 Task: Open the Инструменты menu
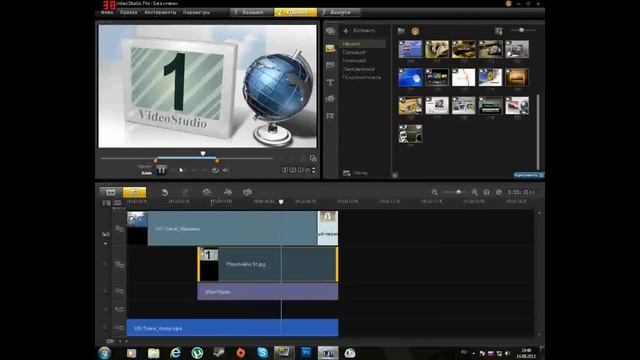[160, 12]
